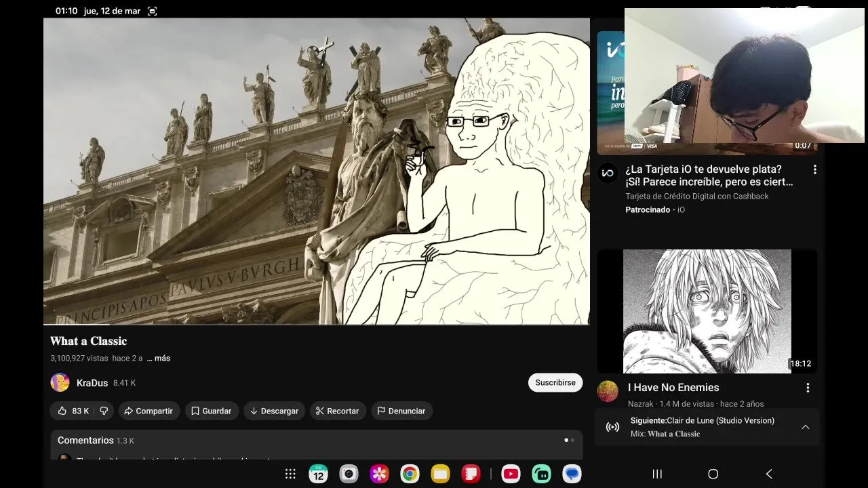Image resolution: width=868 pixels, height=488 pixels.
Task: Expand the Mix playlist panel chevron
Action: tap(806, 427)
